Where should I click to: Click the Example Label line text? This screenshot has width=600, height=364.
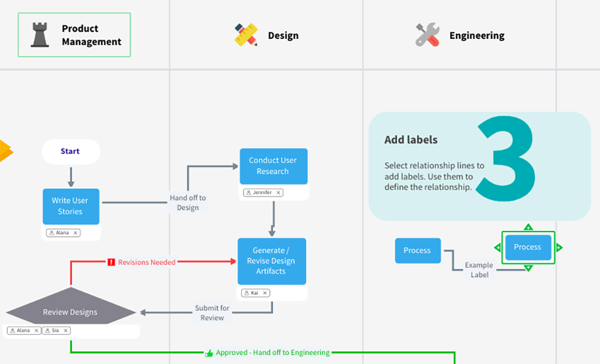point(479,270)
